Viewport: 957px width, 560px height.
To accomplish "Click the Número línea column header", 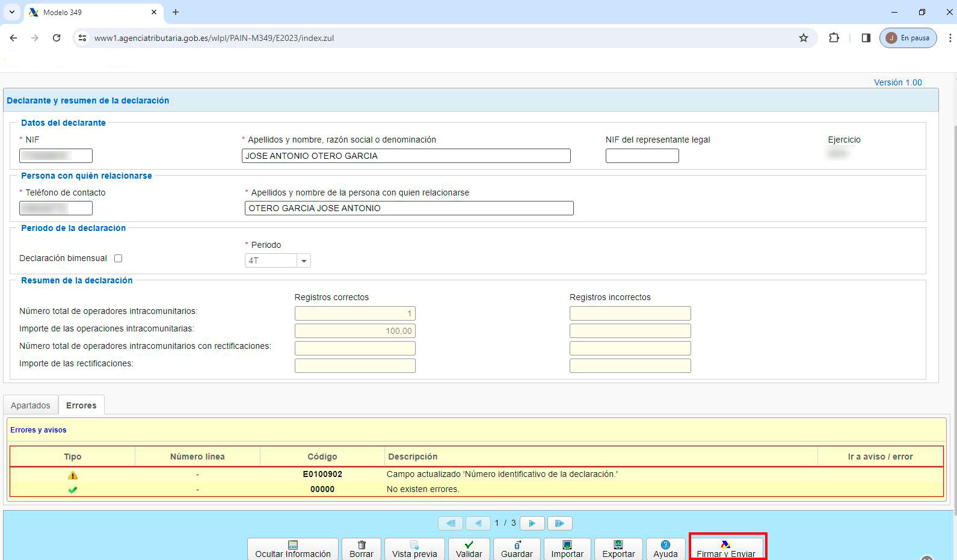I will (197, 457).
